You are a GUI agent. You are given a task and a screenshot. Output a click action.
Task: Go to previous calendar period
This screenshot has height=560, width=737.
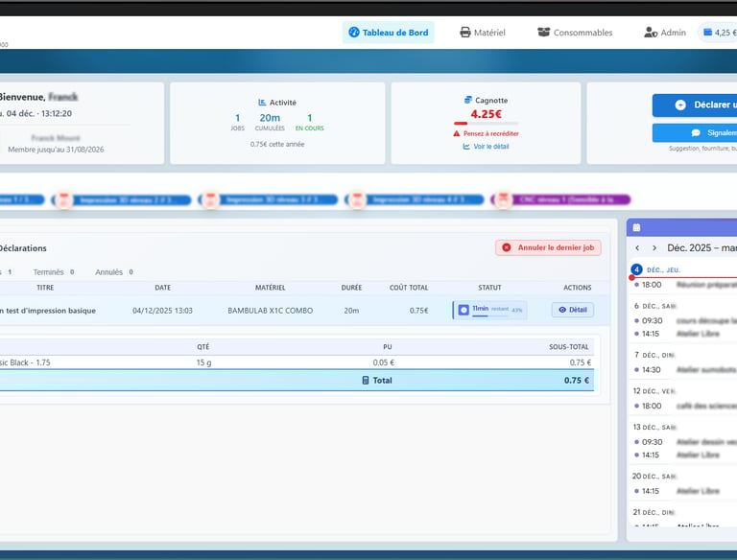[x=637, y=248]
